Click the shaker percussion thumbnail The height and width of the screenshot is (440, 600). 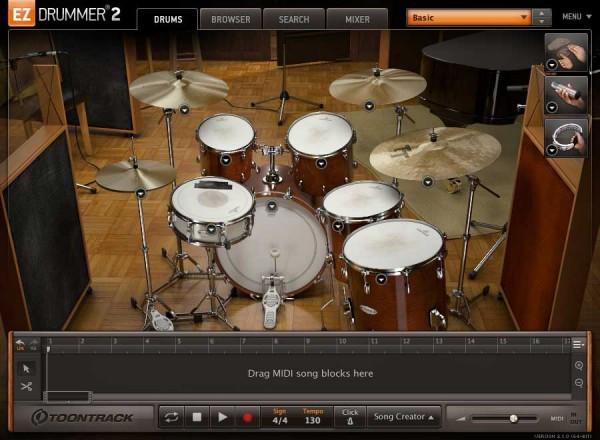coord(566,95)
